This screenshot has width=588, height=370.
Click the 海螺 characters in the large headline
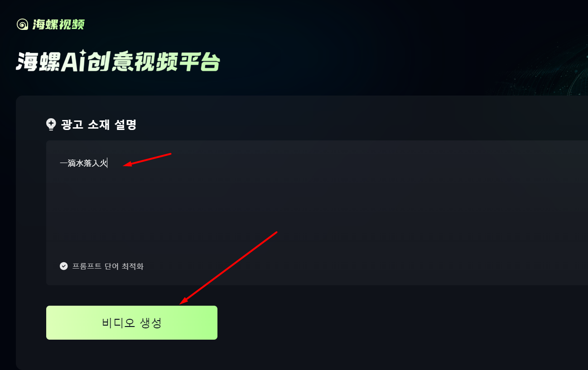(38, 62)
